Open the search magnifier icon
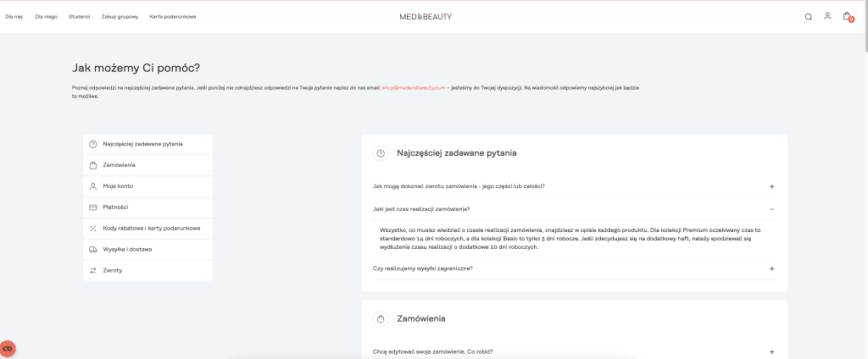Image resolution: width=868 pixels, height=359 pixels. [808, 16]
